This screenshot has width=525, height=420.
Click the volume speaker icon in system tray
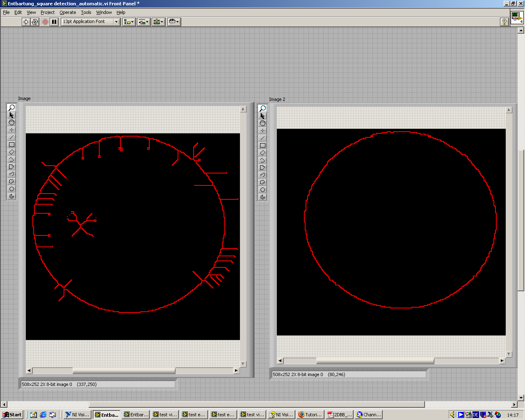(453, 415)
